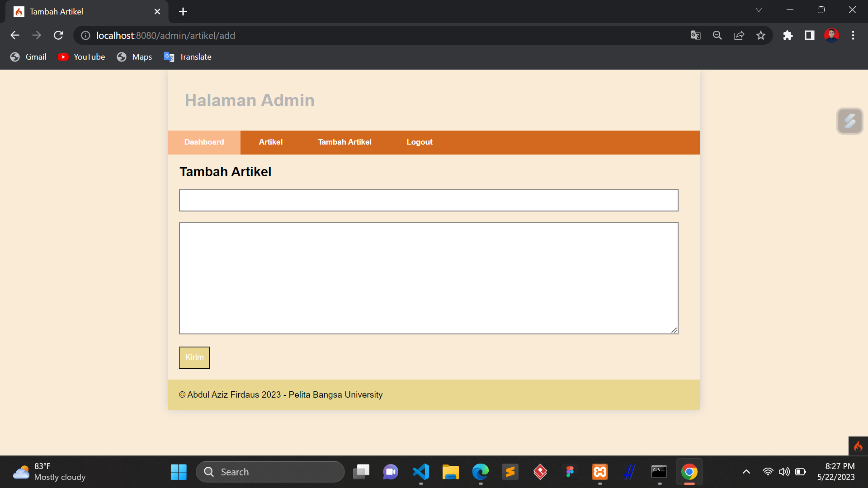Image resolution: width=868 pixels, height=488 pixels.
Task: Open XAMPP from the taskbar
Action: [x=599, y=471]
